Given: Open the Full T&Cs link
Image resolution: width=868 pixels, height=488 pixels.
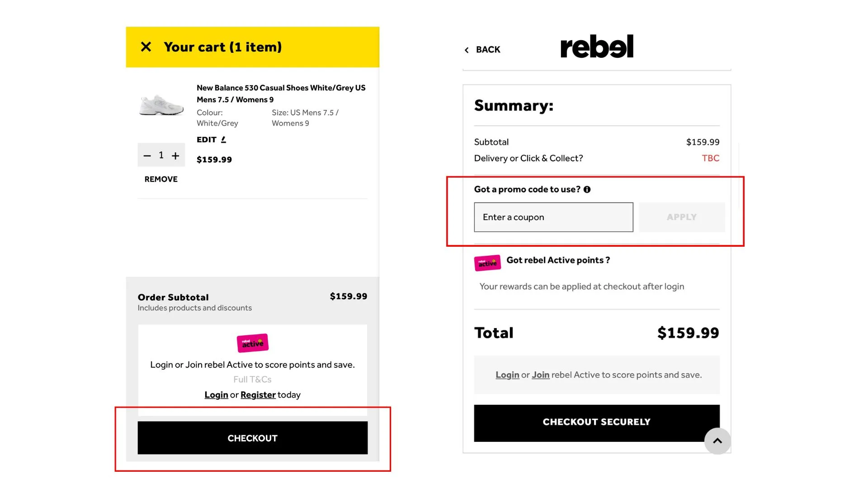Looking at the screenshot, I should click(x=252, y=379).
